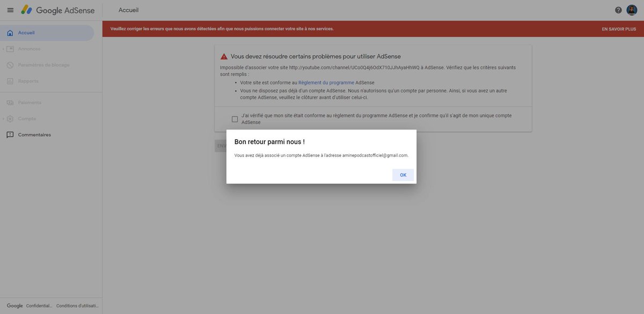Open the help question mark icon

pos(618,10)
